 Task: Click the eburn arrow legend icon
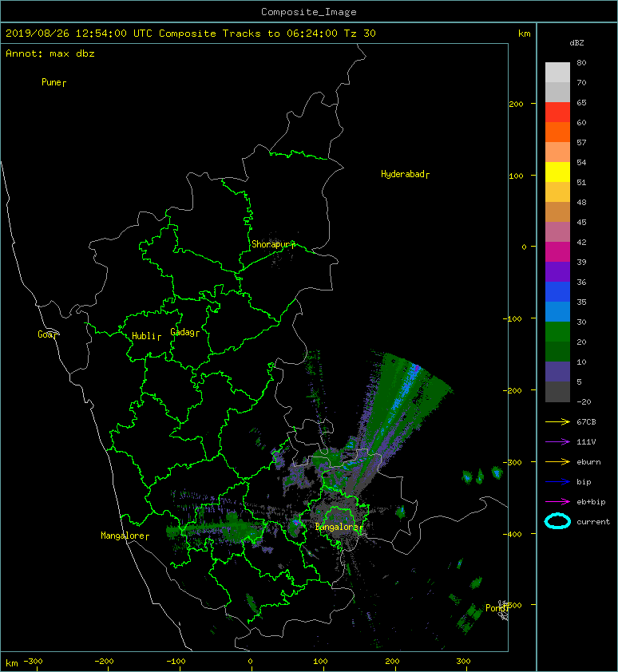click(x=557, y=462)
